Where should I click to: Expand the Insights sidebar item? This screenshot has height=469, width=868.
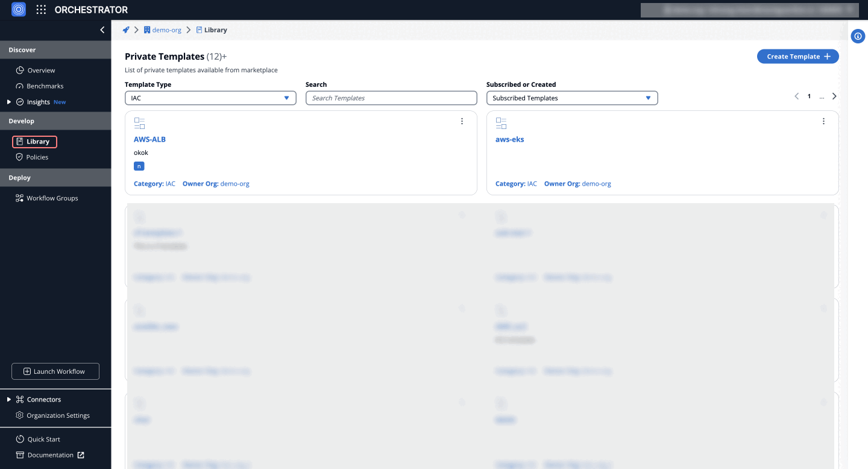(x=9, y=102)
